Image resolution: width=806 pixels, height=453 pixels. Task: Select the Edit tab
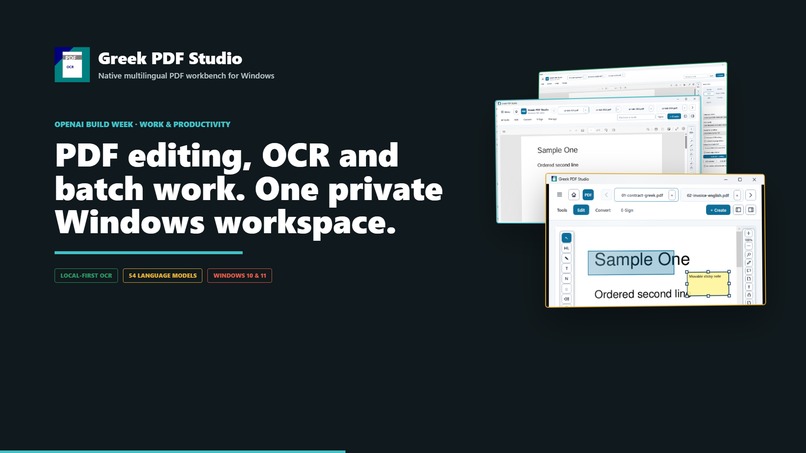coord(581,210)
